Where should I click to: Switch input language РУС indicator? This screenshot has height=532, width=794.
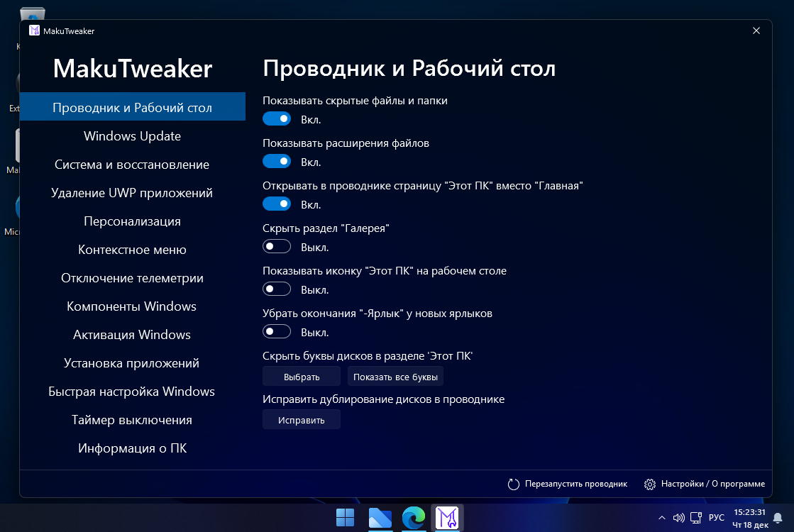[x=717, y=518]
